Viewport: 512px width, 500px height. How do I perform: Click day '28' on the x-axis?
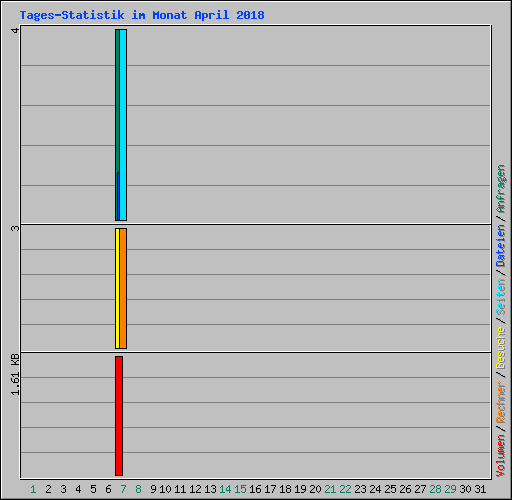point(435,489)
